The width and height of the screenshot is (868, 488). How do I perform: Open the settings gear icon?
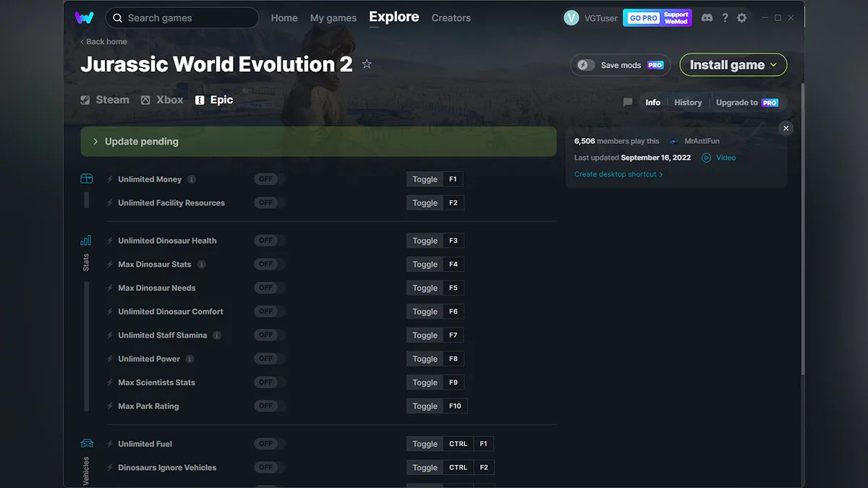click(x=741, y=17)
